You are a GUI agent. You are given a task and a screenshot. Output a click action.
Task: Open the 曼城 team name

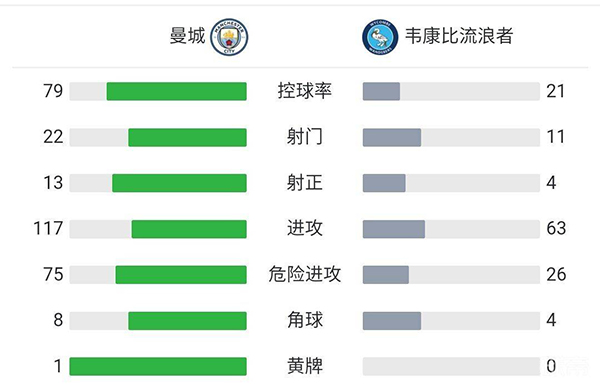[188, 36]
